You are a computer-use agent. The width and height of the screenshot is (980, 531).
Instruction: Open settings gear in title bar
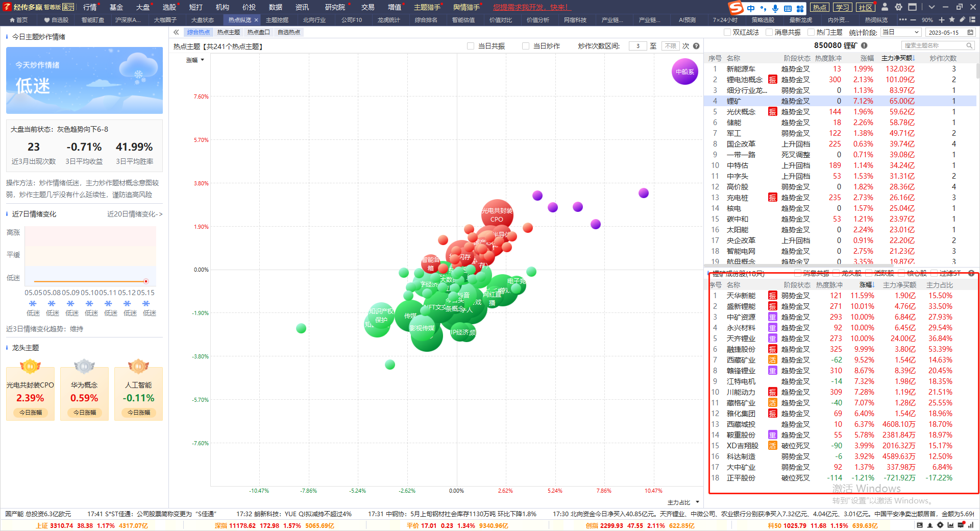(x=898, y=7)
